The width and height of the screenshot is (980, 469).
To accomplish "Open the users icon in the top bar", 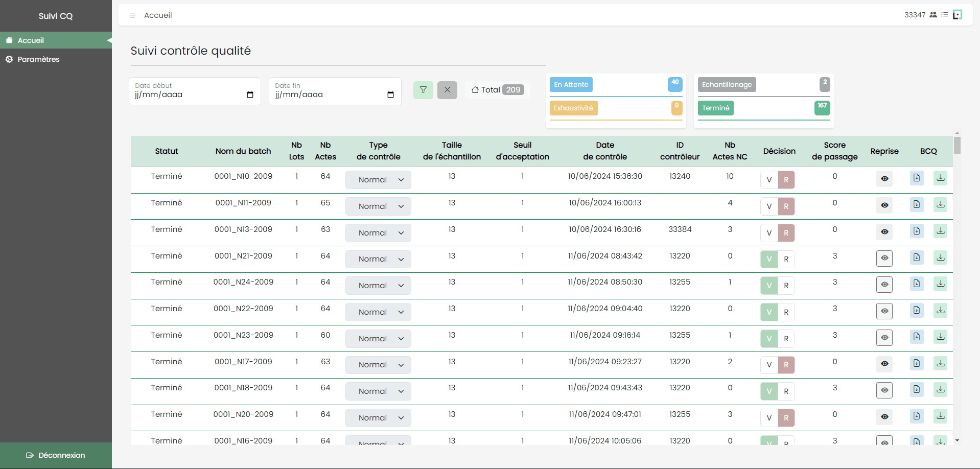I will [x=933, y=14].
